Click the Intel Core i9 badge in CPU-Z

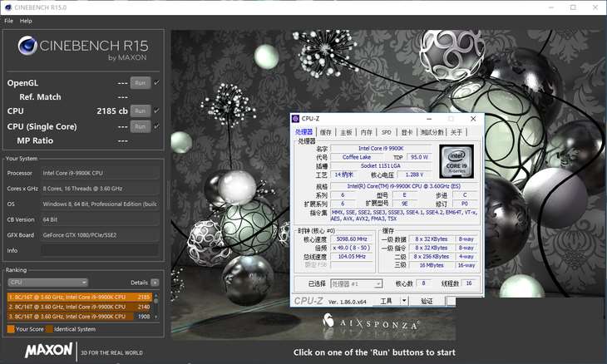456,162
